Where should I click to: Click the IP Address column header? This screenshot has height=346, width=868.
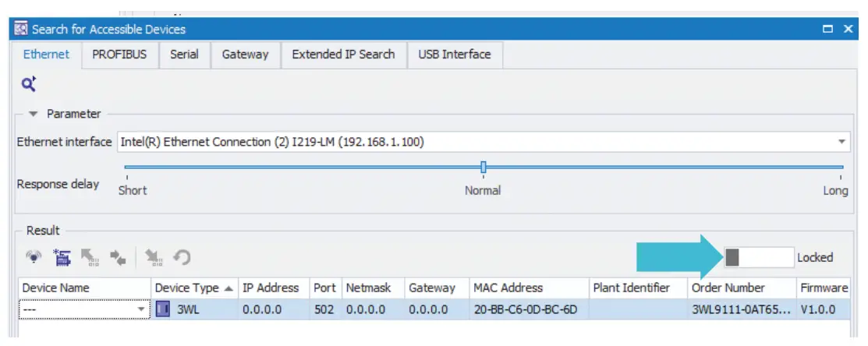[x=274, y=288]
